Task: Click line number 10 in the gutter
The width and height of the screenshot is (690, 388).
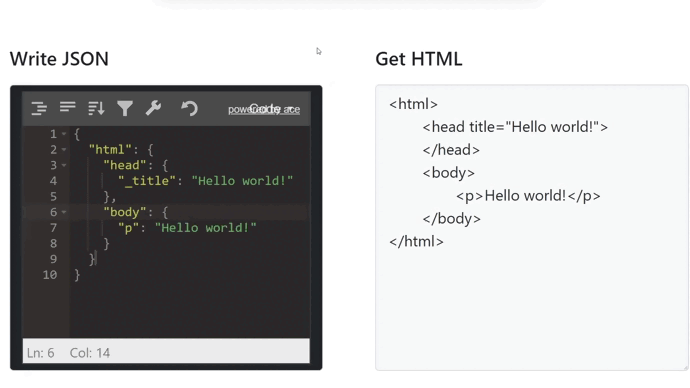Action: [x=50, y=275]
